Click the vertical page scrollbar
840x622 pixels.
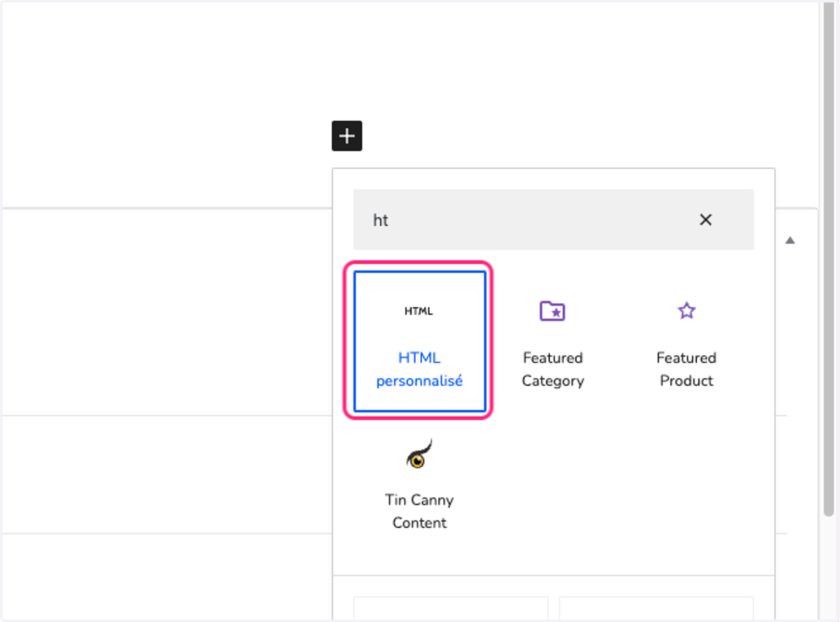(x=827, y=259)
